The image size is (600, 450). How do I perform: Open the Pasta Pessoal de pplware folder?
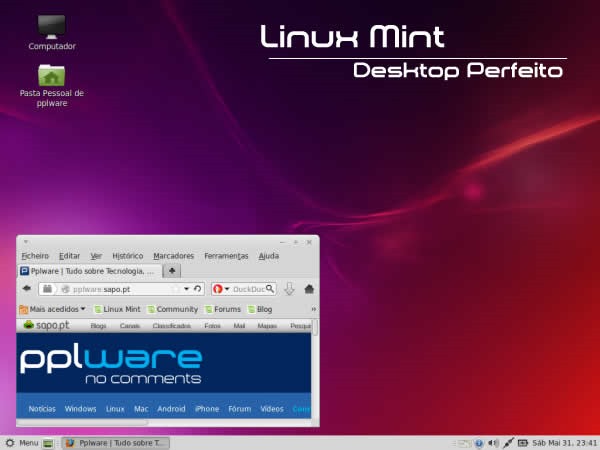click(x=52, y=86)
